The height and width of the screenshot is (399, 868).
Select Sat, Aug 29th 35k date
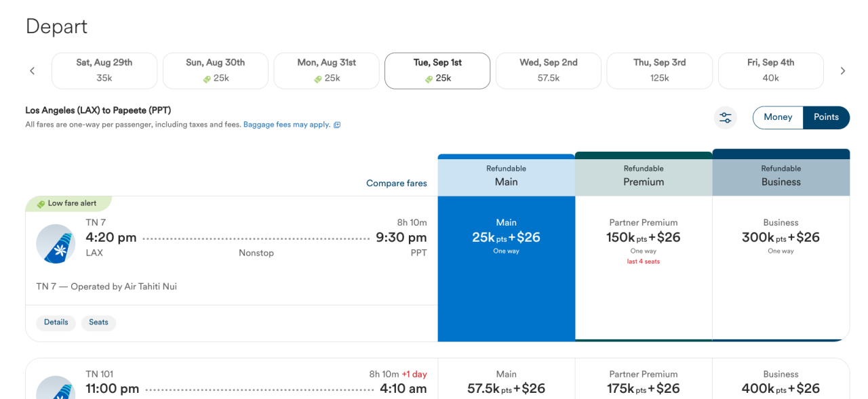[104, 70]
